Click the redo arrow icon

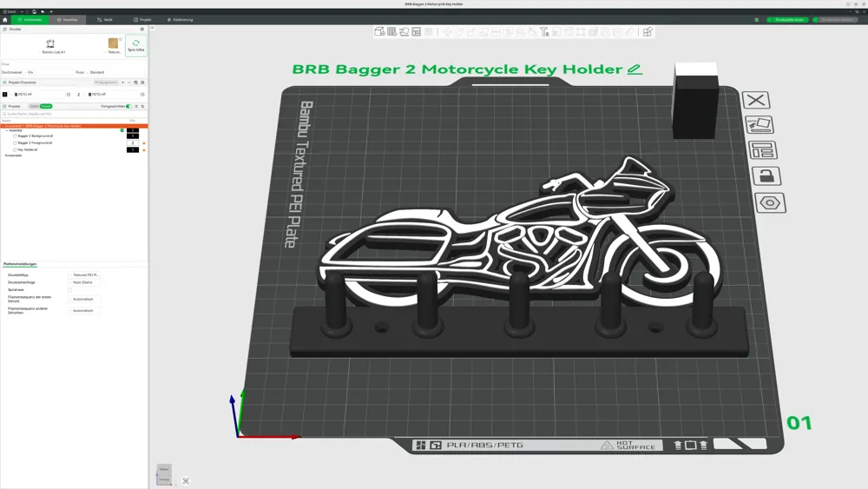(x=51, y=11)
